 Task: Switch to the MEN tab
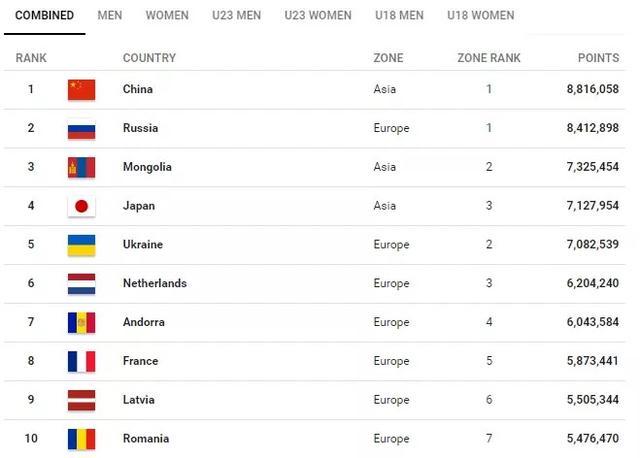click(x=110, y=16)
